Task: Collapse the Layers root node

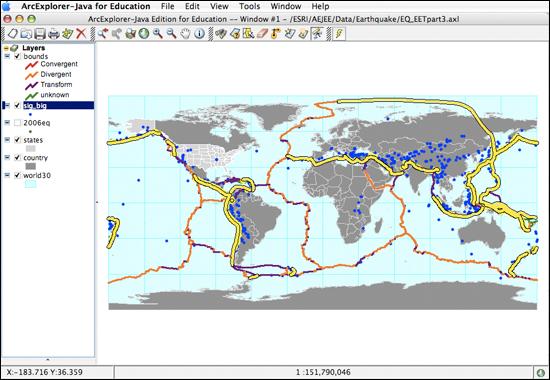Action: pos(6,48)
